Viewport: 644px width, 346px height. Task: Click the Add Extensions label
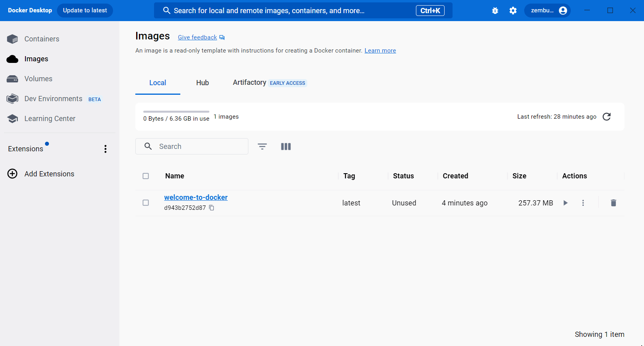pos(49,174)
